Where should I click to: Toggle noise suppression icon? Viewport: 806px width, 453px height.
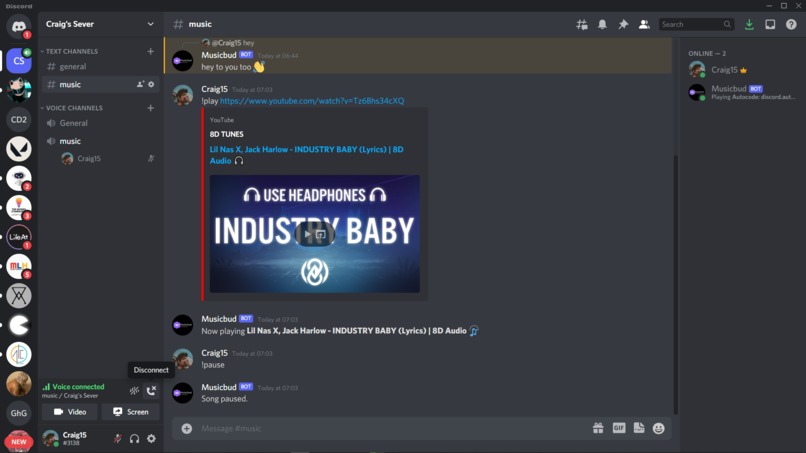point(134,391)
